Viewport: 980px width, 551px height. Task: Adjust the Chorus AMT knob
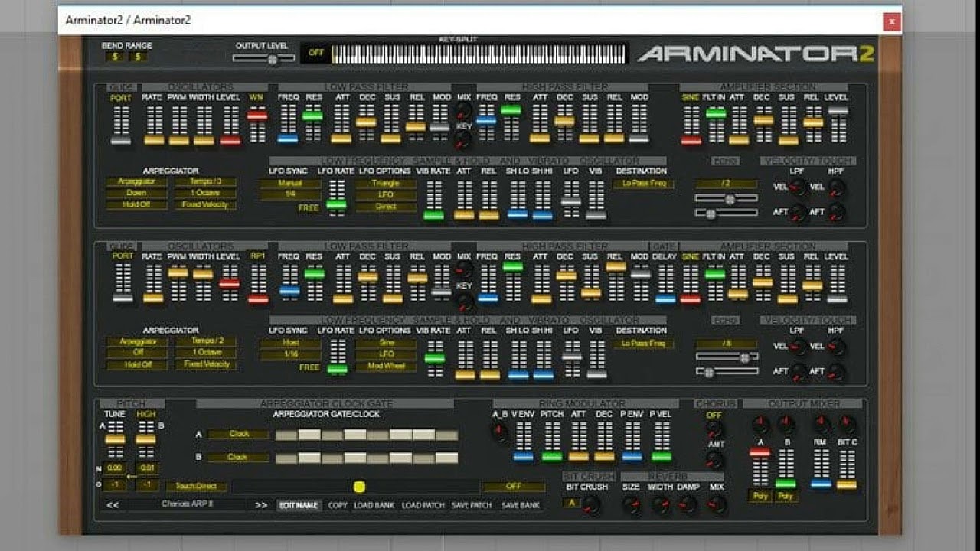tap(714, 460)
